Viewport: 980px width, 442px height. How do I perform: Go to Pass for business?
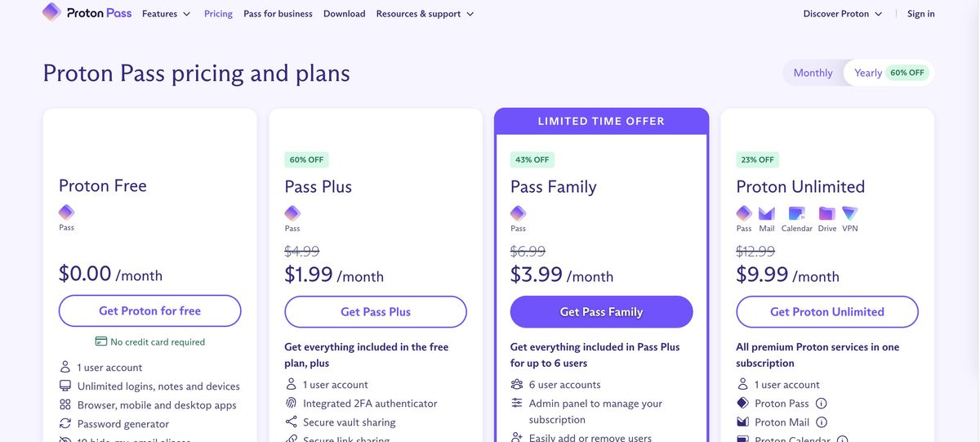[278, 14]
